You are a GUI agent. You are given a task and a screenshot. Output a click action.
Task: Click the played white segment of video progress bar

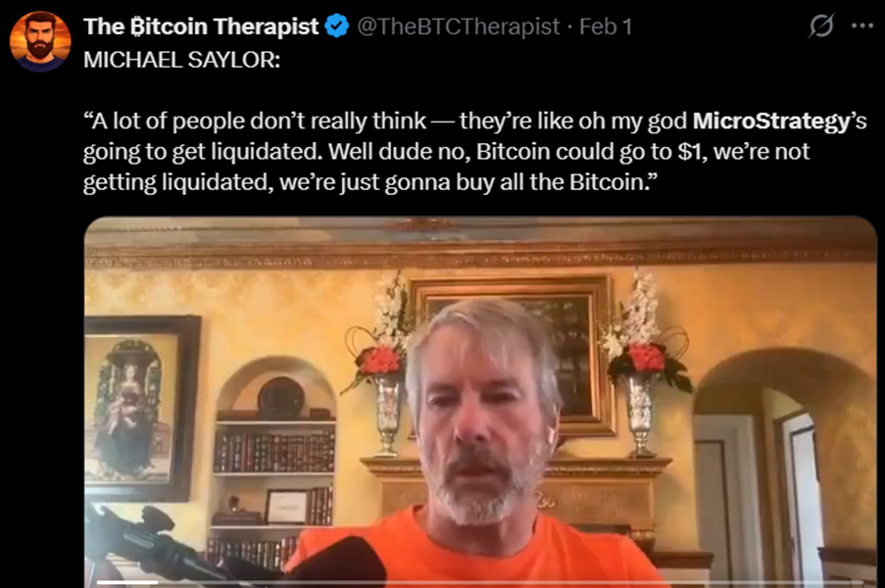(x=127, y=582)
